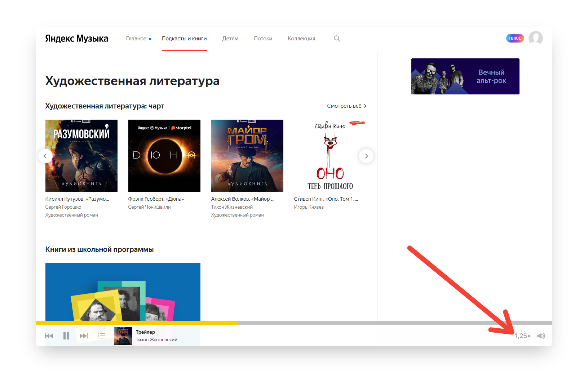Skip to previous track in player

pos(49,336)
